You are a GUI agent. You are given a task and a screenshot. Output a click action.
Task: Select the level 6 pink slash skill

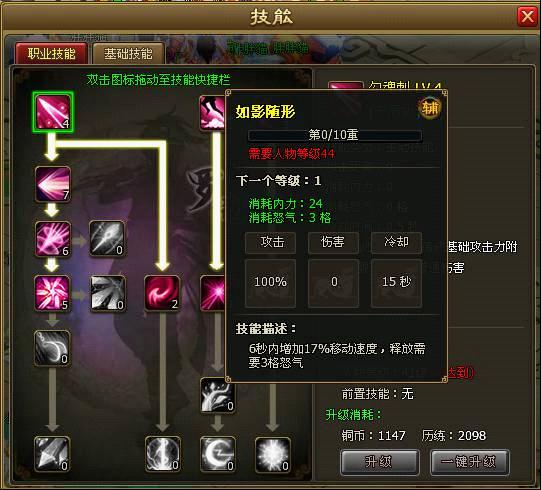tap(53, 239)
